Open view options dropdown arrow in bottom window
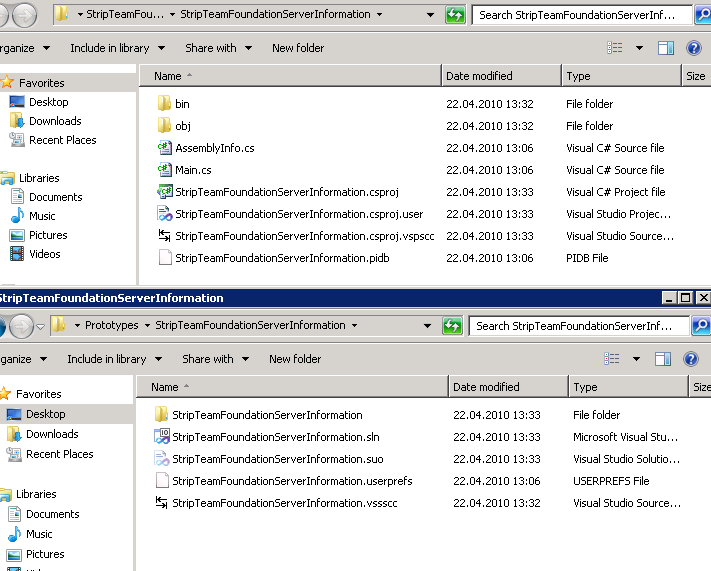This screenshot has width=711, height=571. pyautogui.click(x=637, y=359)
